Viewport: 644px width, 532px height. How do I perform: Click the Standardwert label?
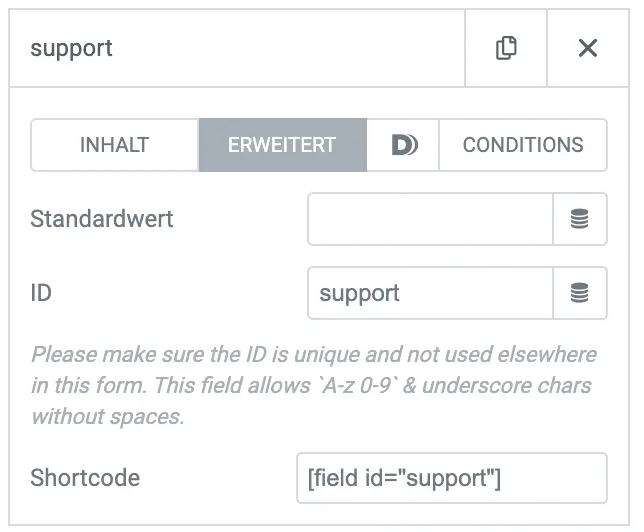[x=101, y=219]
